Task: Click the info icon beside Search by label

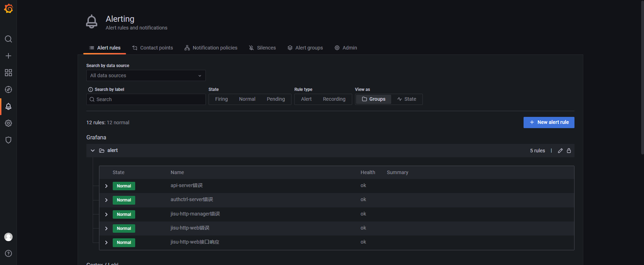Action: pos(91,90)
